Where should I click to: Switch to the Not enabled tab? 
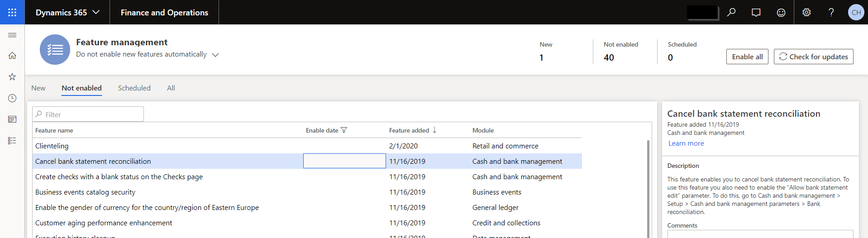click(82, 88)
